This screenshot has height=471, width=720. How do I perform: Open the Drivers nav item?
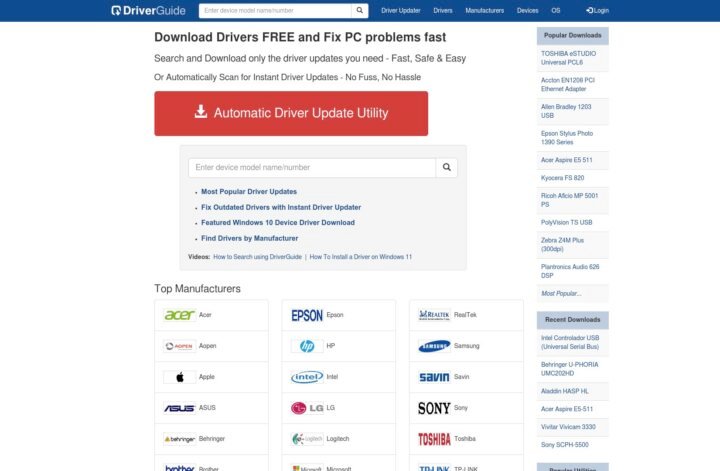tap(443, 11)
